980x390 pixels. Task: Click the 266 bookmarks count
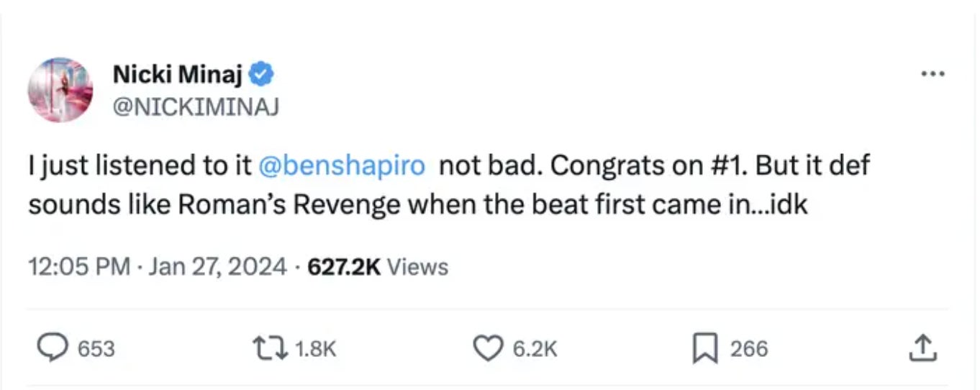[x=749, y=349]
